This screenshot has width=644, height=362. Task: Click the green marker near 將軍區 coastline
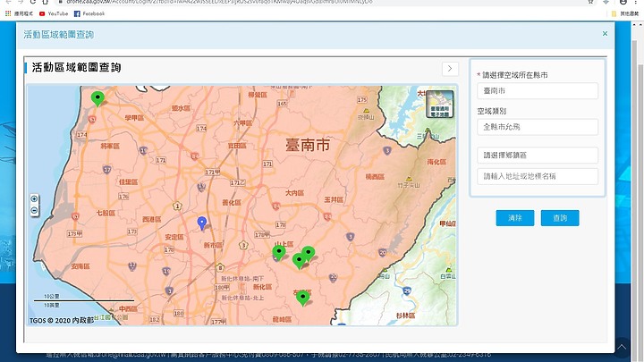[x=97, y=98]
